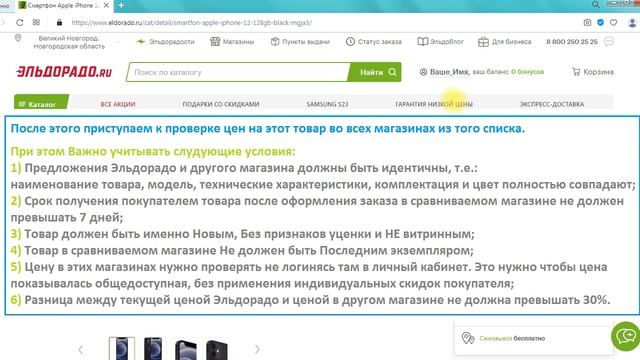Viewport: 640px width, 360px height.
Task: Open the Эльдоблог link
Action: pyautogui.click(x=440, y=42)
